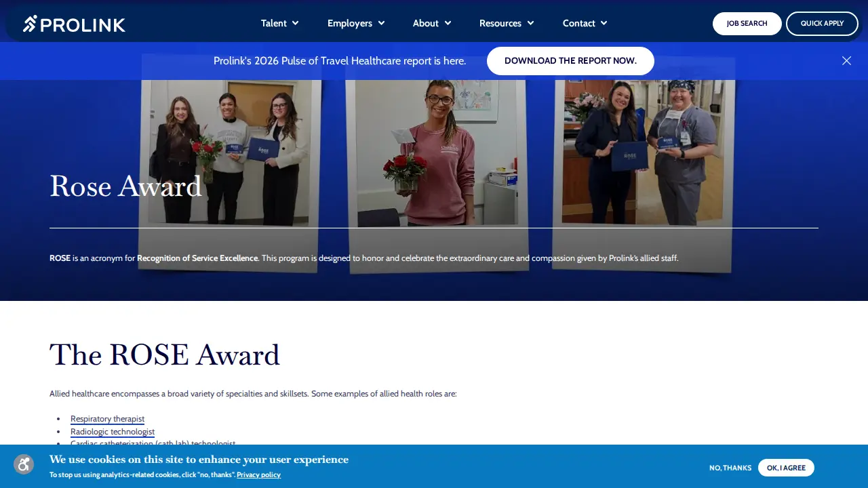Expand the Contact menu chevron
868x488 pixels.
coord(604,23)
